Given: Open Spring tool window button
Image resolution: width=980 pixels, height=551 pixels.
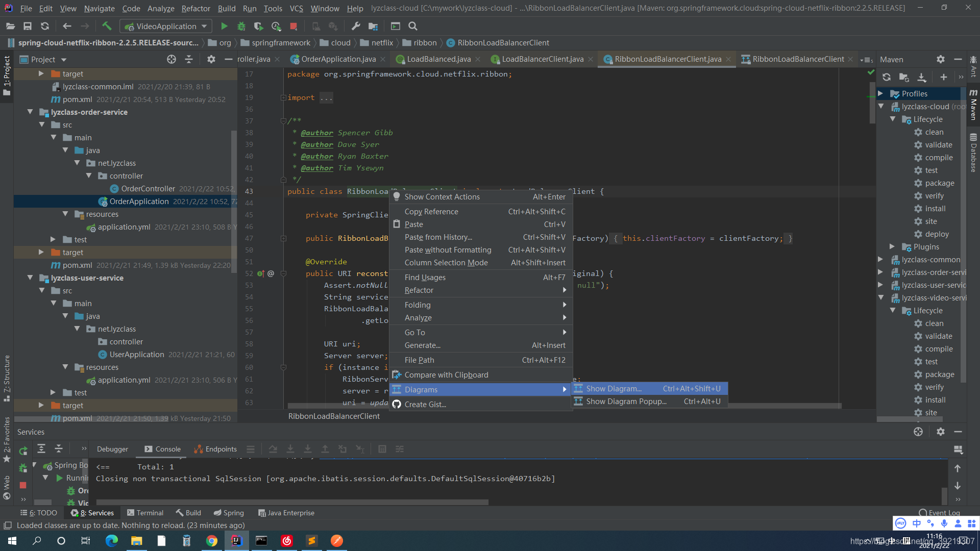Looking at the screenshot, I should 229,513.
